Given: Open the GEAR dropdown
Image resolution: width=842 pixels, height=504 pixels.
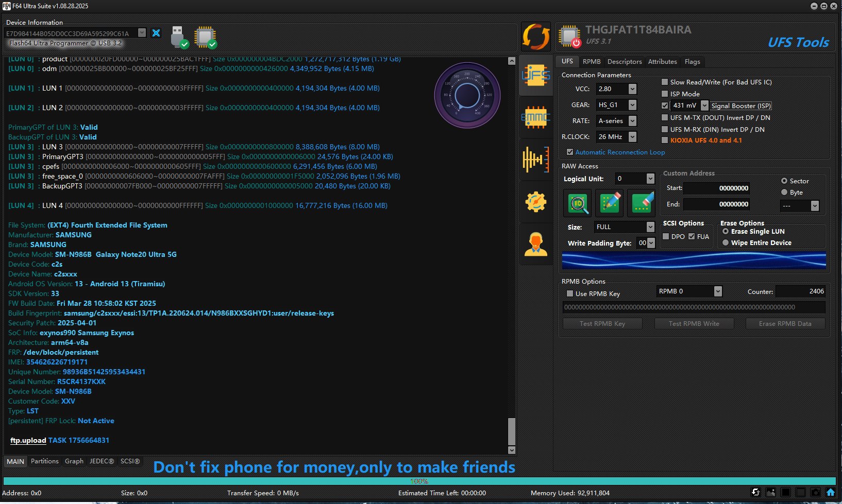Looking at the screenshot, I should coord(632,105).
